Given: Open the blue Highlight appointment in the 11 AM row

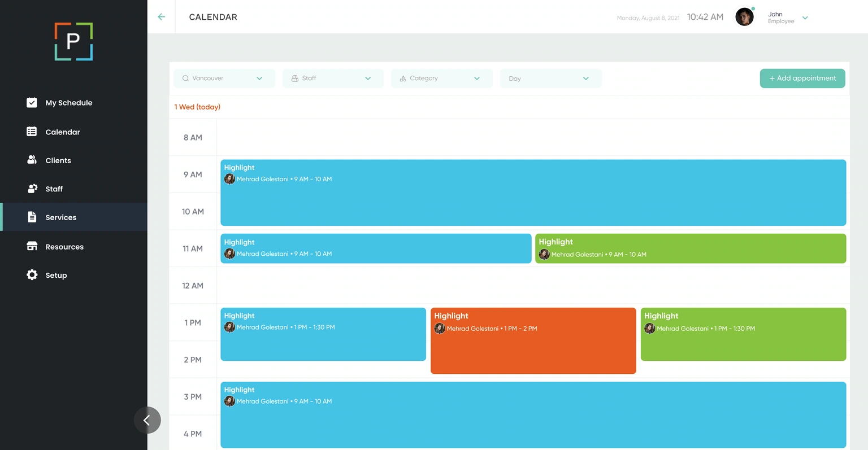Looking at the screenshot, I should [376, 248].
